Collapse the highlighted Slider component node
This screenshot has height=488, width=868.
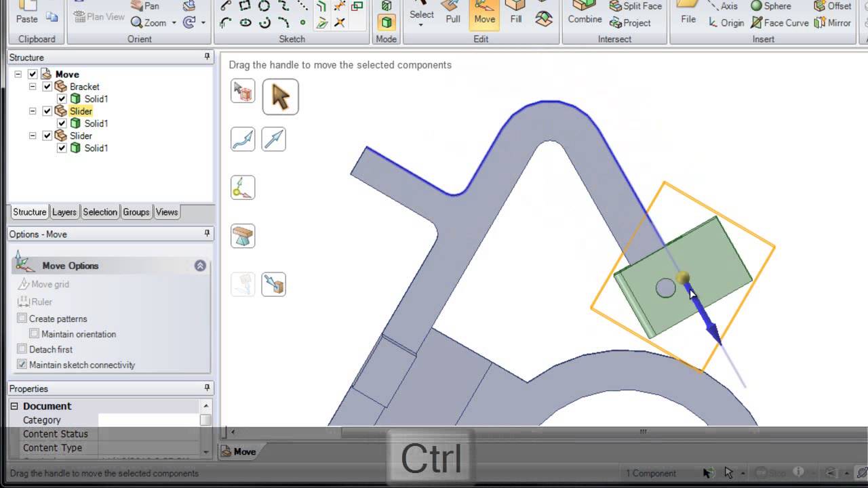tap(33, 111)
